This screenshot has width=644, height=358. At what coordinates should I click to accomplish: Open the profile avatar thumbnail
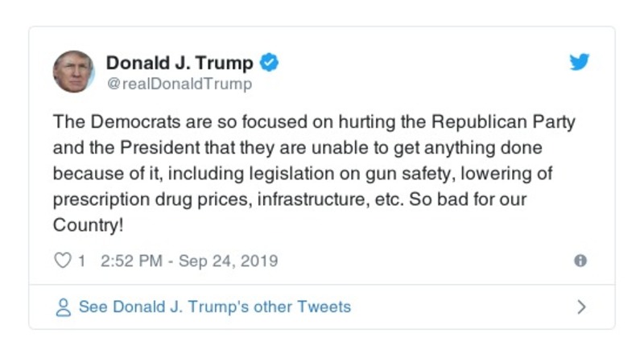[73, 71]
